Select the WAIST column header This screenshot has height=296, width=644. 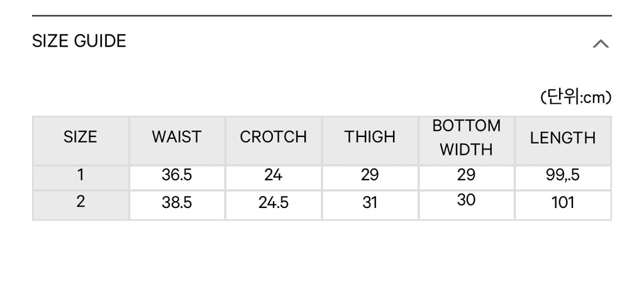pyautogui.click(x=177, y=140)
